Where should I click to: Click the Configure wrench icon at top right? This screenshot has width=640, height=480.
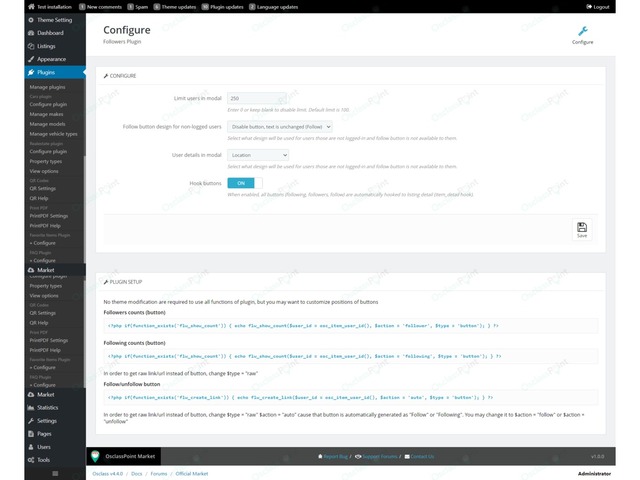[582, 31]
